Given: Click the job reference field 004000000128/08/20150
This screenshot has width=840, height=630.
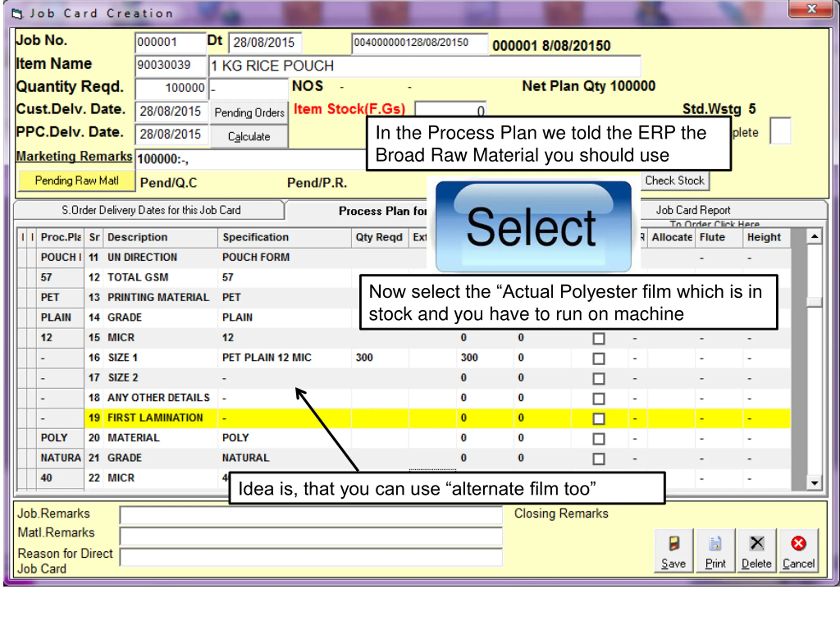Looking at the screenshot, I should [419, 43].
